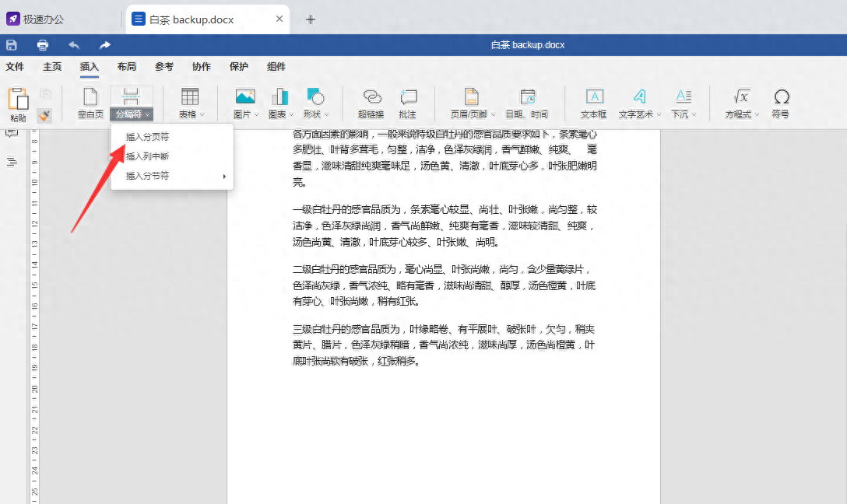Switch to the 参考 tab

164,67
